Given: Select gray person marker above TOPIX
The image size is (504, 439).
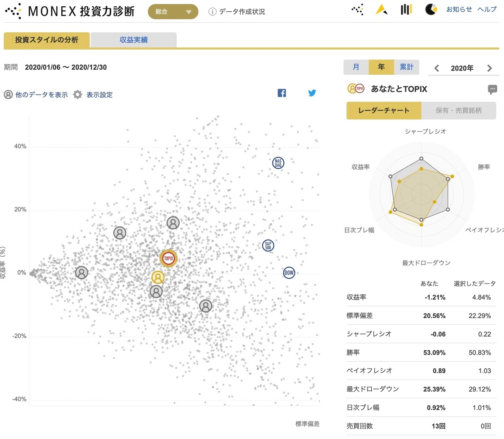Looking at the screenshot, I should (173, 222).
